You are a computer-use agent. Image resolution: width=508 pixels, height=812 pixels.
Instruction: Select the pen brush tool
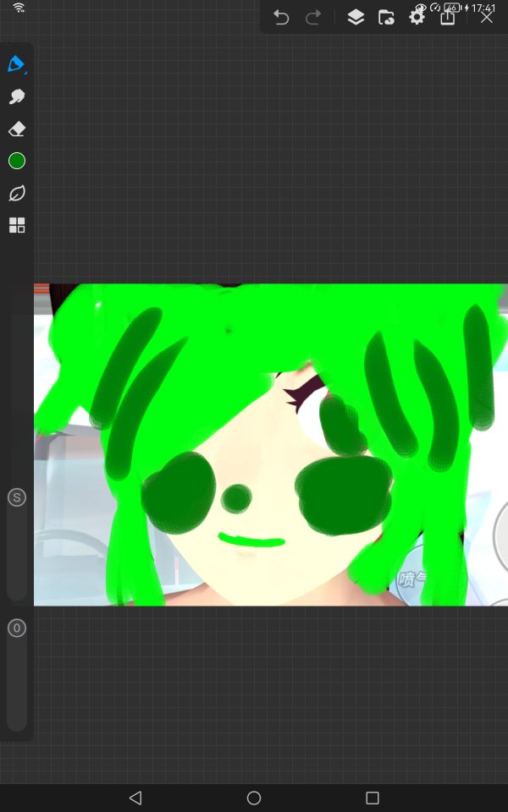coord(17,64)
